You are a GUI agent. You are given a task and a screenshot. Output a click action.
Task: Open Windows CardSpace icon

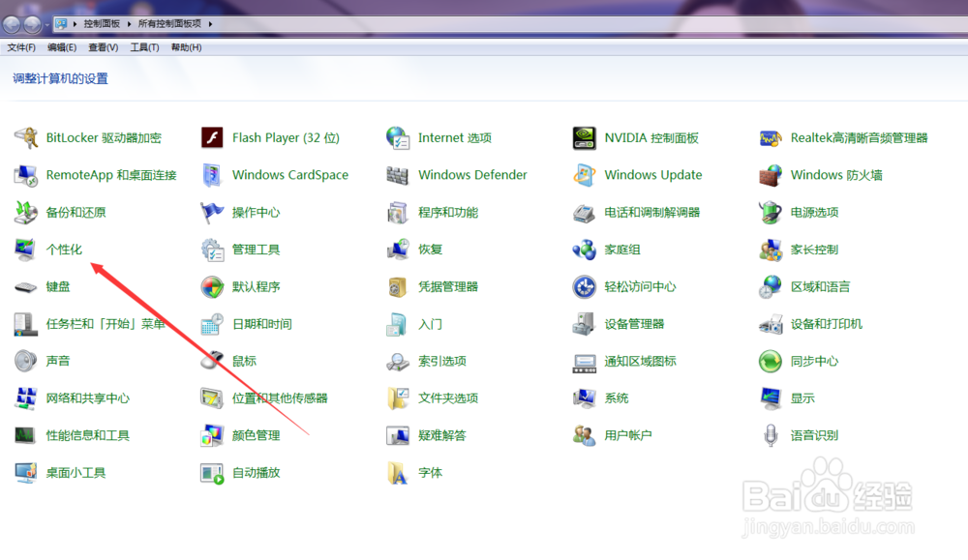pos(212,175)
